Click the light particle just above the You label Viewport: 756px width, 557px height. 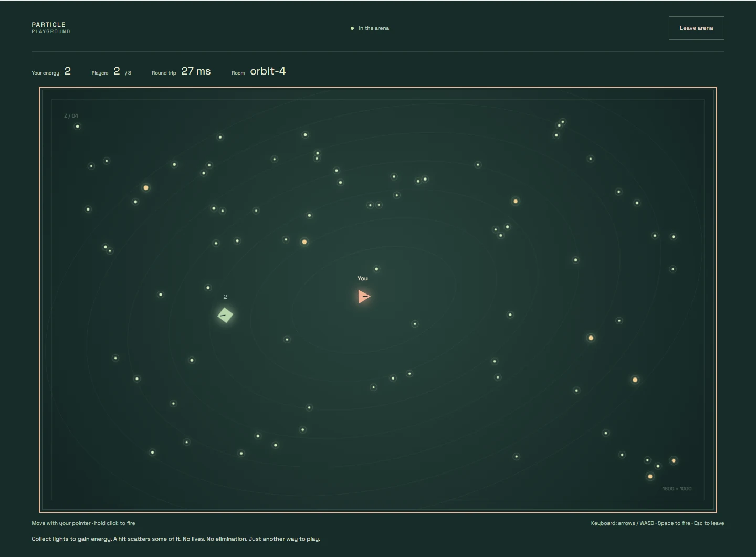376,269
